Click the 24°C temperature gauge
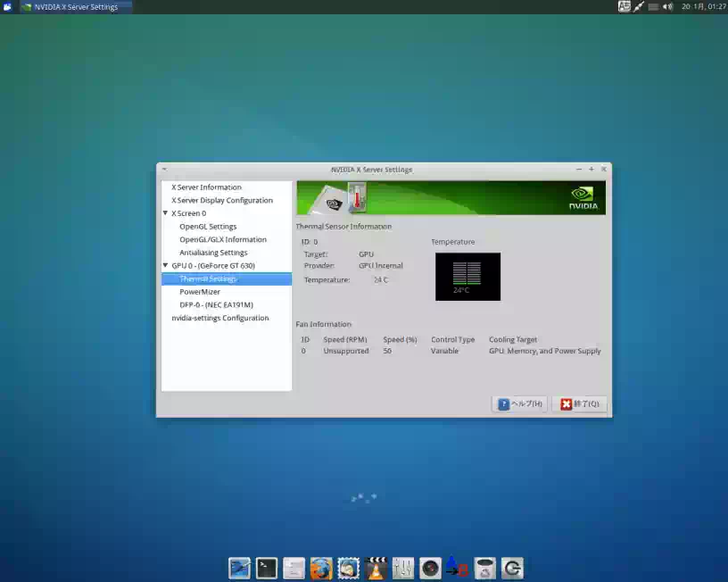Screen dimensions: 728x582 tap(468, 277)
